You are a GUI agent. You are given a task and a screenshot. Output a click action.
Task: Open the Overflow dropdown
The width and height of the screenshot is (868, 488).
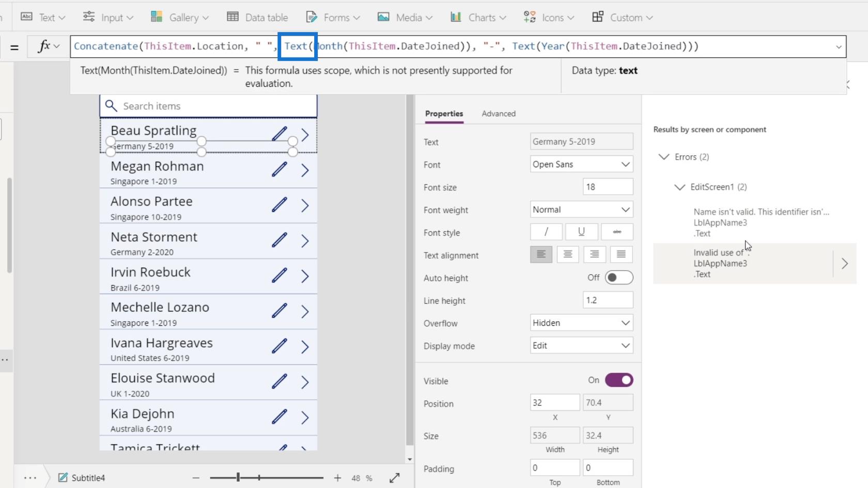coord(581,323)
